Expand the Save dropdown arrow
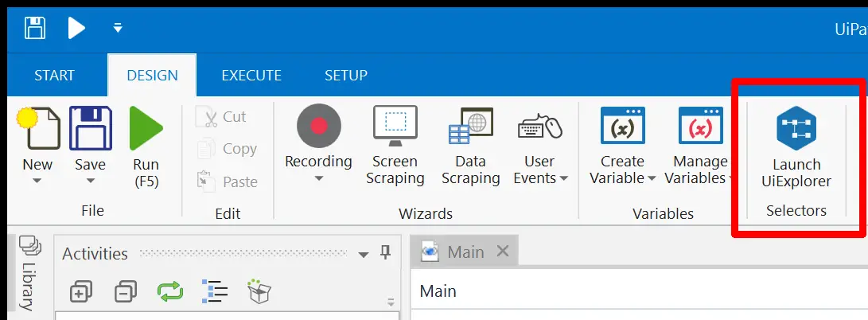The height and width of the screenshot is (320, 868). click(90, 181)
